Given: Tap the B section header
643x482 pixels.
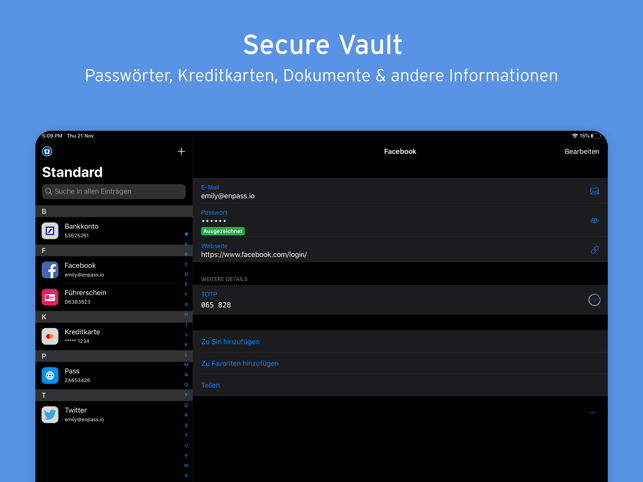Looking at the screenshot, I should tap(114, 211).
